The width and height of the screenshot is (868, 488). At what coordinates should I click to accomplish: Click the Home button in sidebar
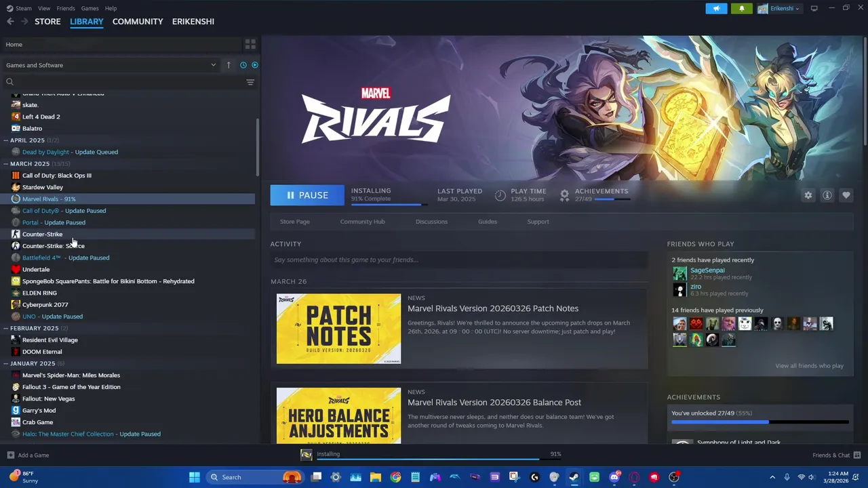[122, 45]
